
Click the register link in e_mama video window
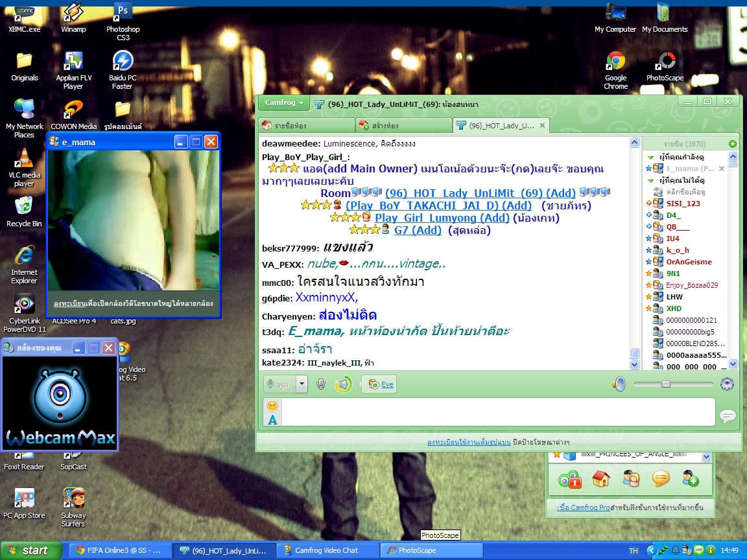69,303
